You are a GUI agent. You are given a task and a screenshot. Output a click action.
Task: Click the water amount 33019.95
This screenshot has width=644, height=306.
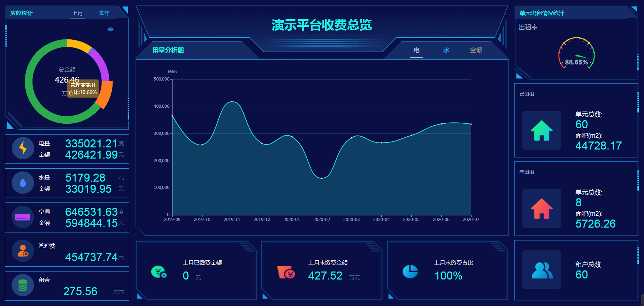(89, 189)
